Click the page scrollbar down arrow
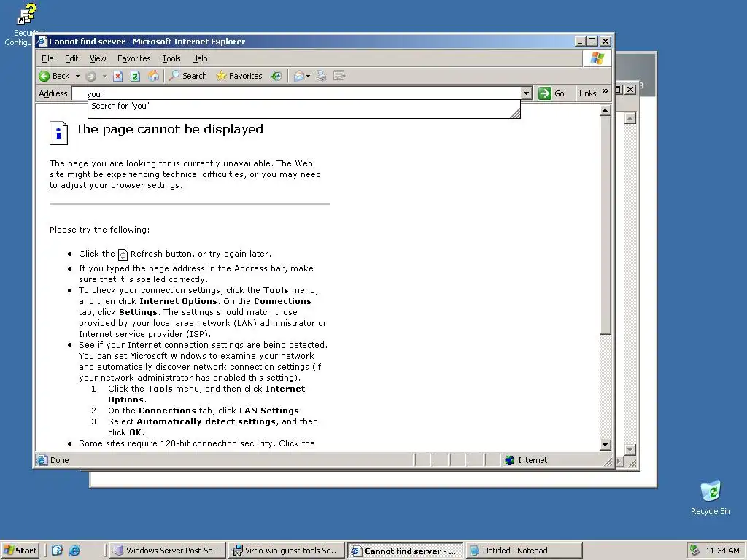This screenshot has width=747, height=560. click(605, 445)
